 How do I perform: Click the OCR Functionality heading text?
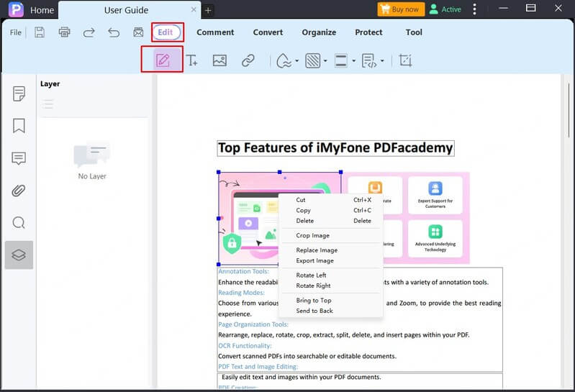tap(245, 346)
